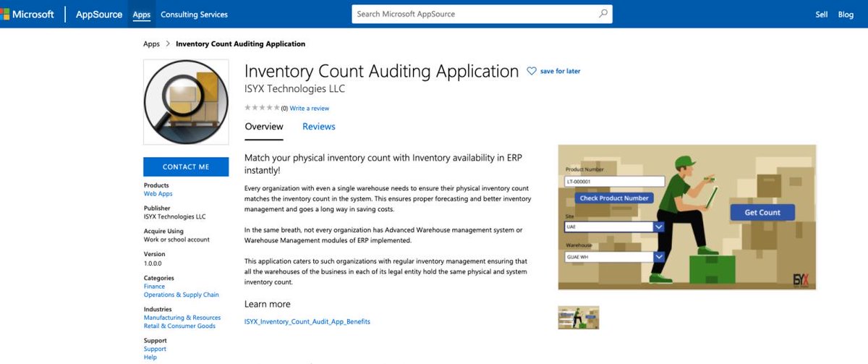This screenshot has width=868, height=364.
Task: Select the Apps tab in header
Action: (142, 14)
